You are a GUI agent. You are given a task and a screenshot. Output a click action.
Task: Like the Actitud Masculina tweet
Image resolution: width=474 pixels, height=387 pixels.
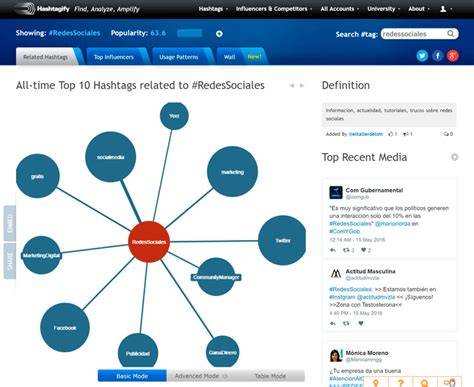coord(361,323)
